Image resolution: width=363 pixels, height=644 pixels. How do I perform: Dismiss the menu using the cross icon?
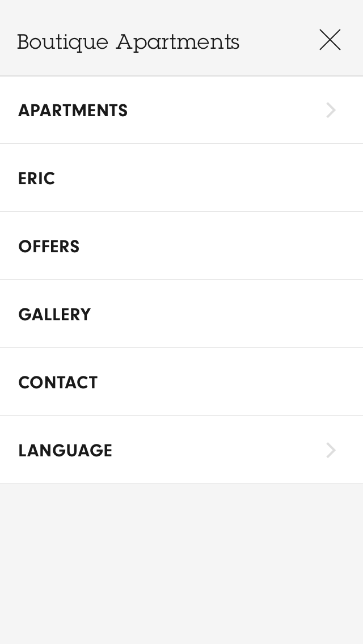click(330, 40)
